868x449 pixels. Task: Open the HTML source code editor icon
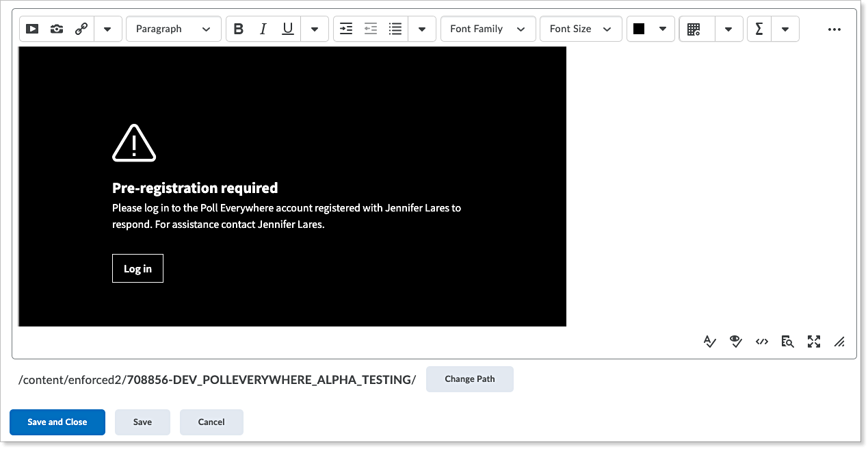pyautogui.click(x=762, y=342)
